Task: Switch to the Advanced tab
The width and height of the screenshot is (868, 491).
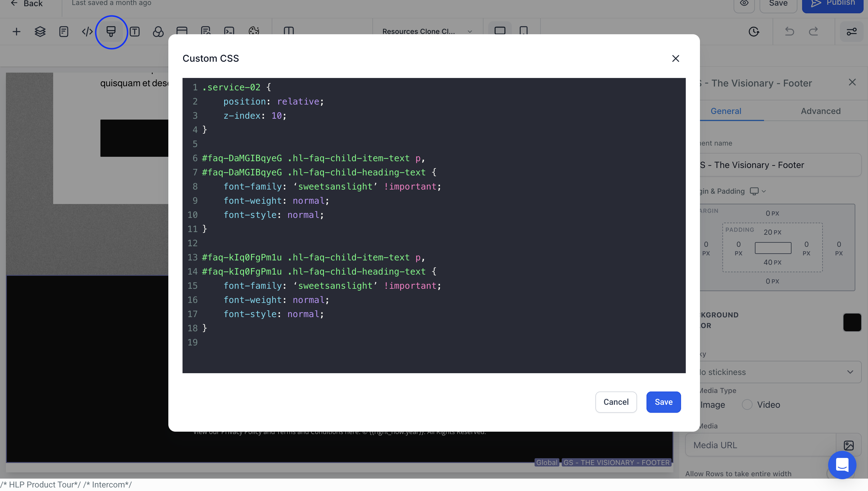Action: pos(820,111)
